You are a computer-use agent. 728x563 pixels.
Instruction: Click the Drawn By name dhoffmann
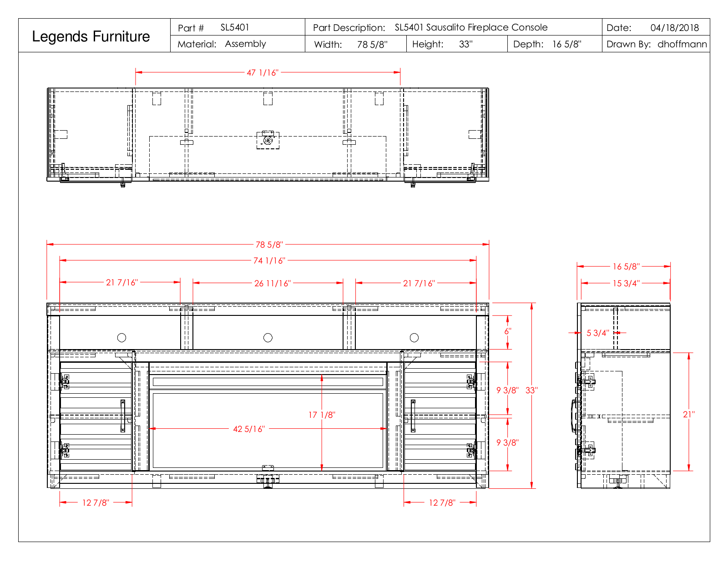(x=682, y=44)
